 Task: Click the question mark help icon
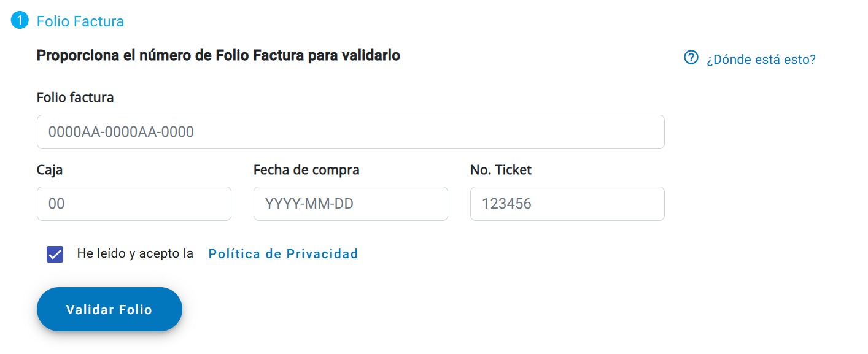coord(691,58)
